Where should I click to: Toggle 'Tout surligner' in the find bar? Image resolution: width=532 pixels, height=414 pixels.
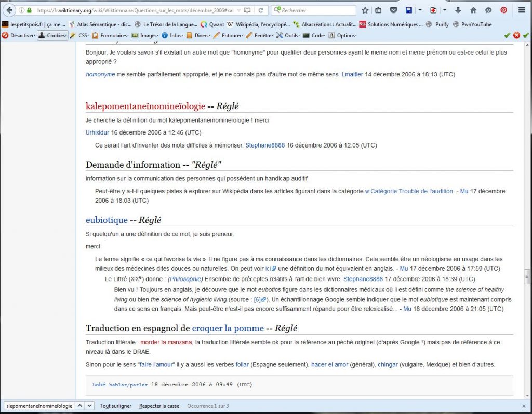click(x=115, y=405)
